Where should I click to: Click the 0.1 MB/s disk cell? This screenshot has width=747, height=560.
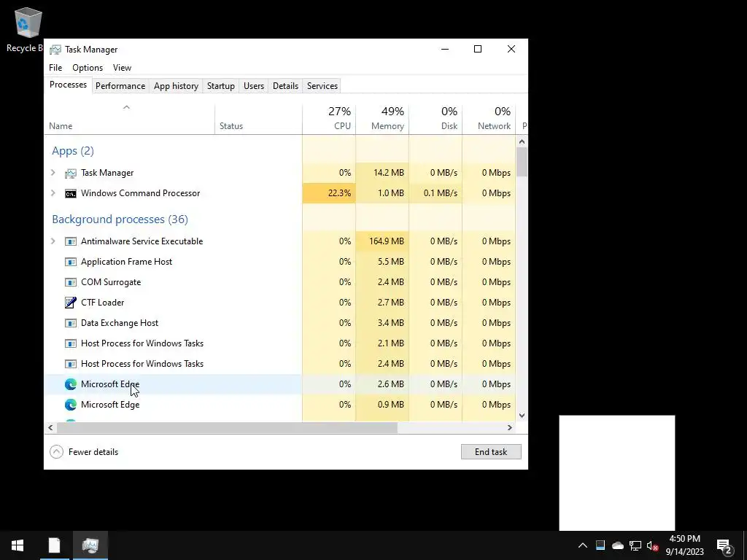click(436, 192)
